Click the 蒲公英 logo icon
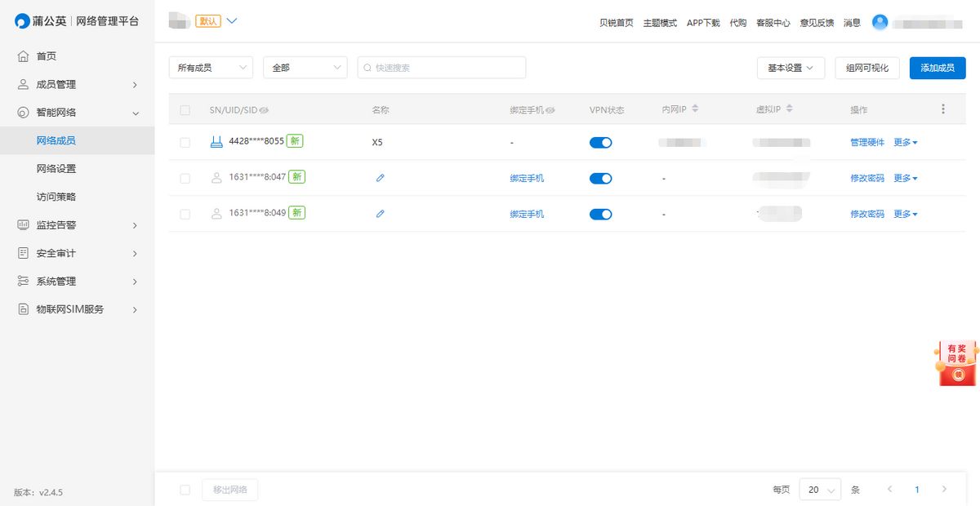The height and width of the screenshot is (506, 980). click(22, 21)
